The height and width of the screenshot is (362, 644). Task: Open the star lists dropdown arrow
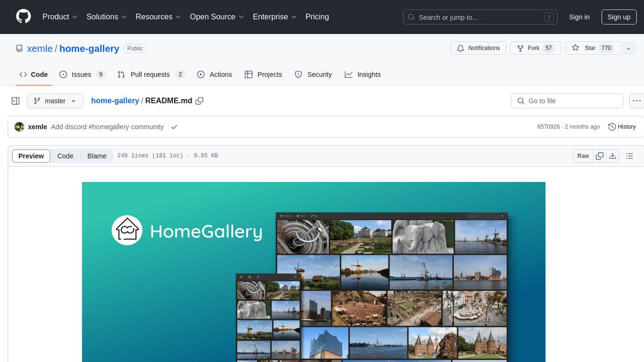tap(628, 48)
